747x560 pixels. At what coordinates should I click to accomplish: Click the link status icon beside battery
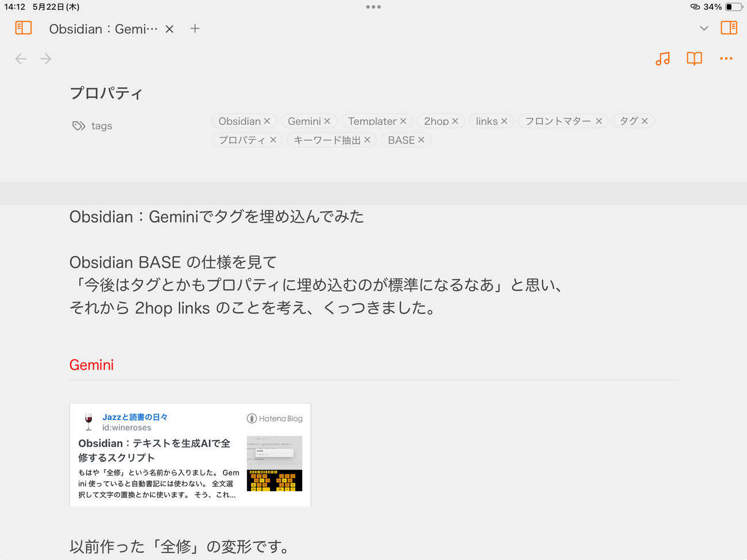pyautogui.click(x=695, y=7)
